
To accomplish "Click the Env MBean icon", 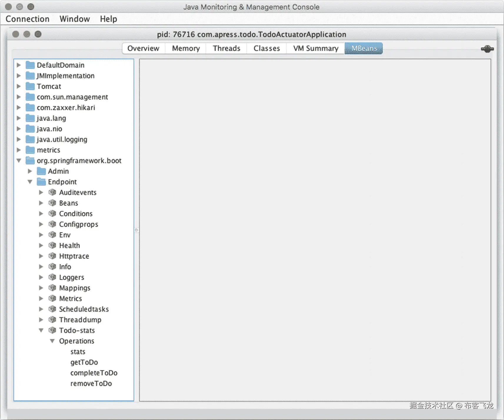I will [x=52, y=235].
